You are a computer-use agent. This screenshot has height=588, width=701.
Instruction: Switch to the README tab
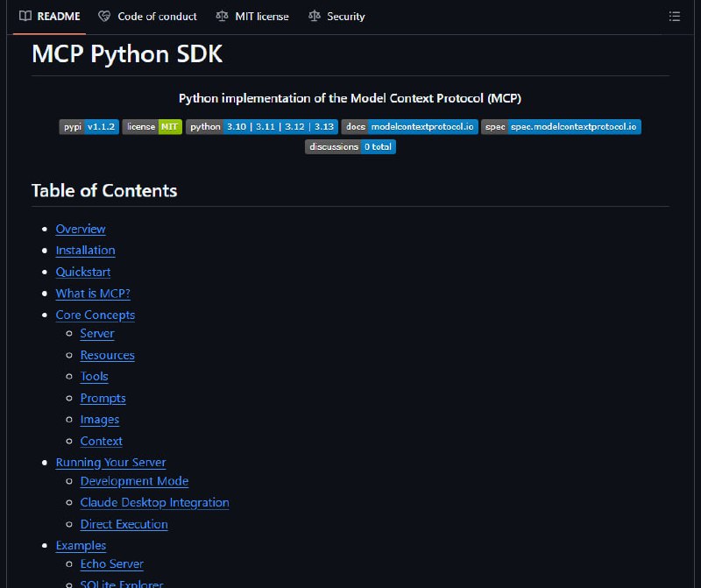[50, 17]
